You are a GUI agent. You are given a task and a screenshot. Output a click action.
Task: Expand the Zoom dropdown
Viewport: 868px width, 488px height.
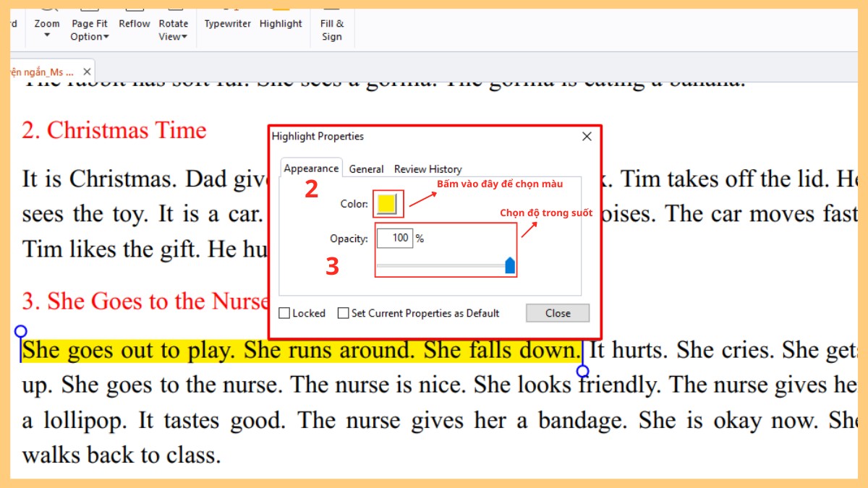47,29
